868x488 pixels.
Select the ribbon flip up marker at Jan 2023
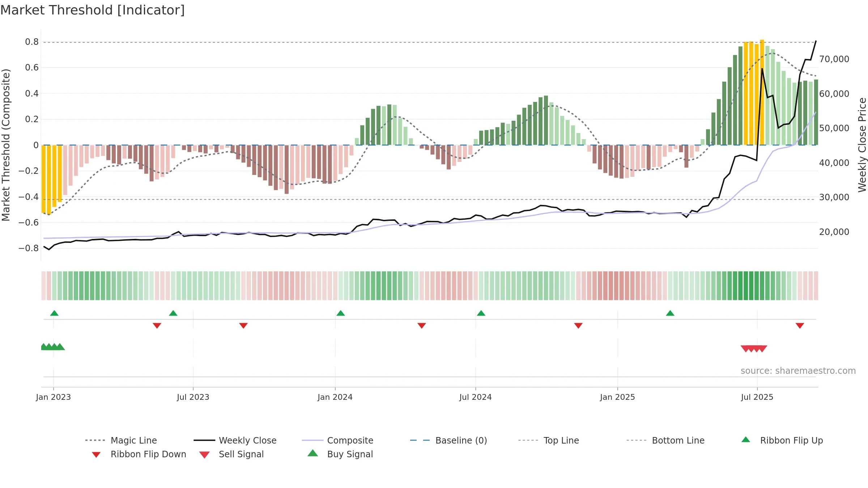[x=54, y=313]
